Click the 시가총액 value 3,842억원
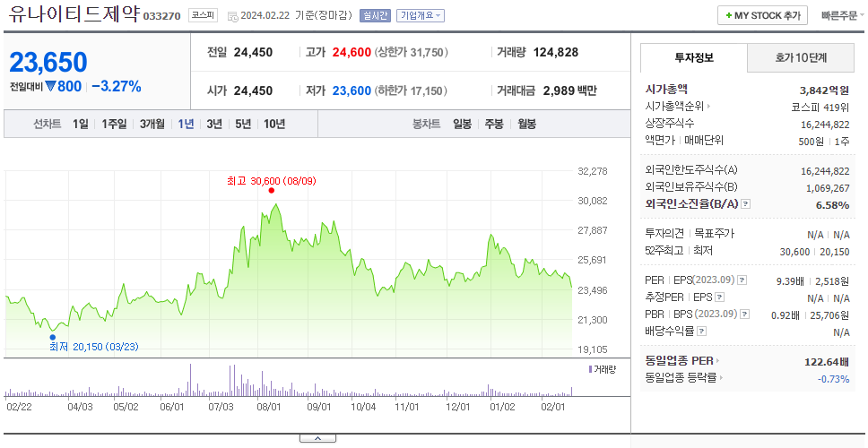This screenshot has width=868, height=448. [x=824, y=90]
